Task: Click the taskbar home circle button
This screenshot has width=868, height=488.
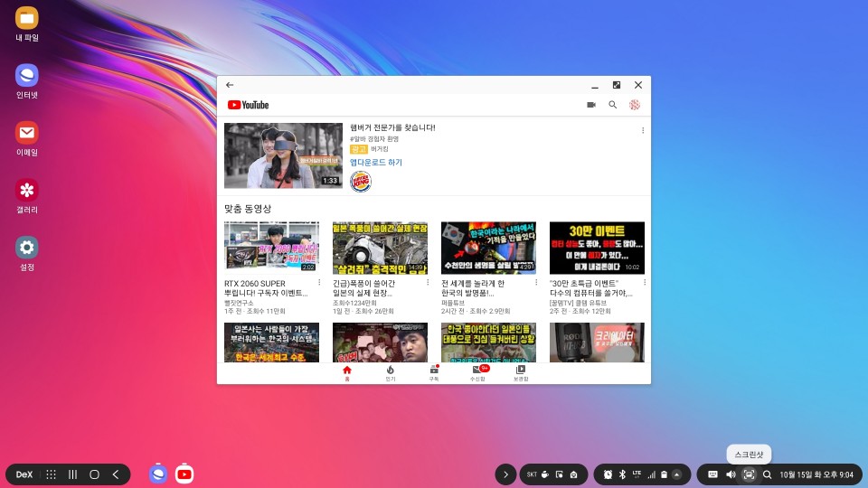Action: pos(94,474)
